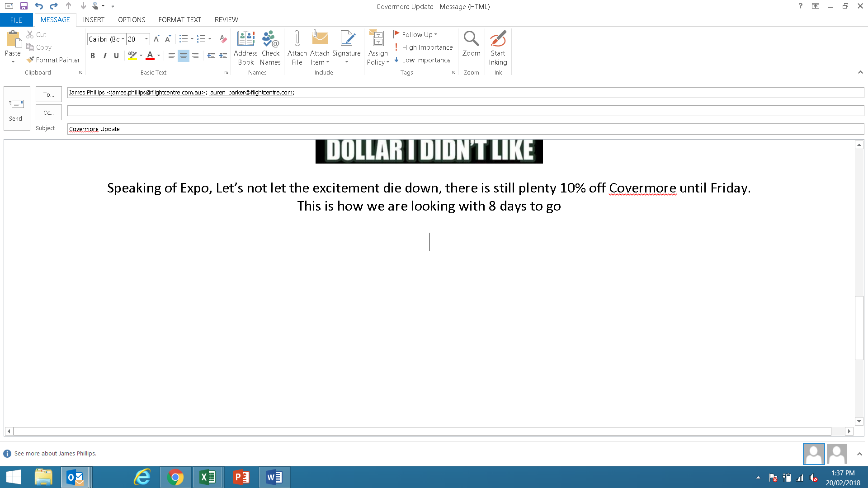Click the Cc... button
This screenshot has height=488, width=868.
[x=49, y=113]
